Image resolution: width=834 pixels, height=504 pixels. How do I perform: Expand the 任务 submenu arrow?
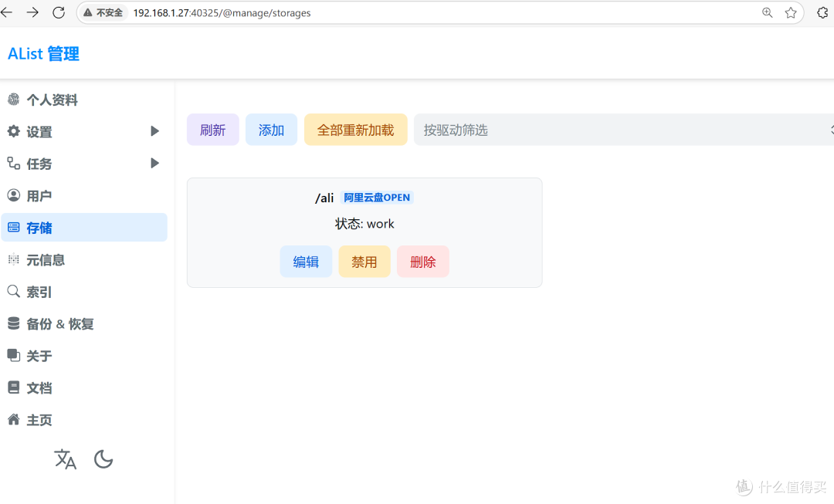[x=154, y=163]
